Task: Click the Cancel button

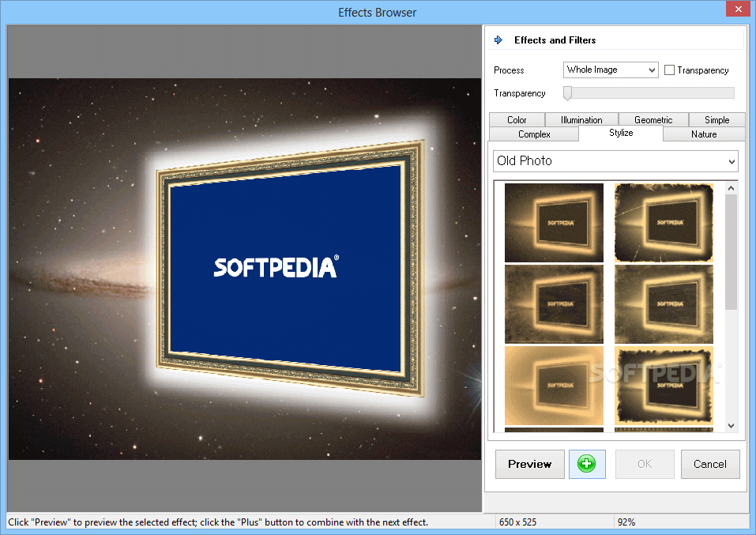Action: click(x=710, y=464)
